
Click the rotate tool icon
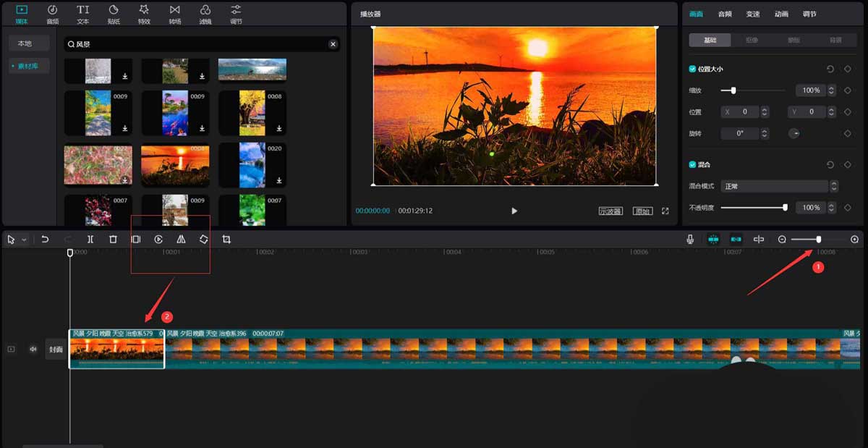[x=204, y=240]
